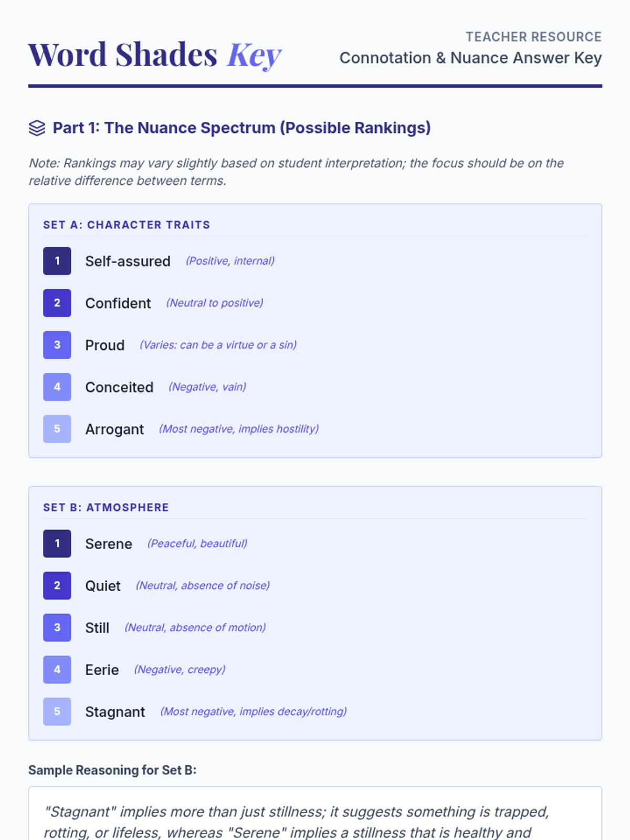The height and width of the screenshot is (840, 630).
Task: Click number 3 badge beside Still
Action: (x=57, y=627)
